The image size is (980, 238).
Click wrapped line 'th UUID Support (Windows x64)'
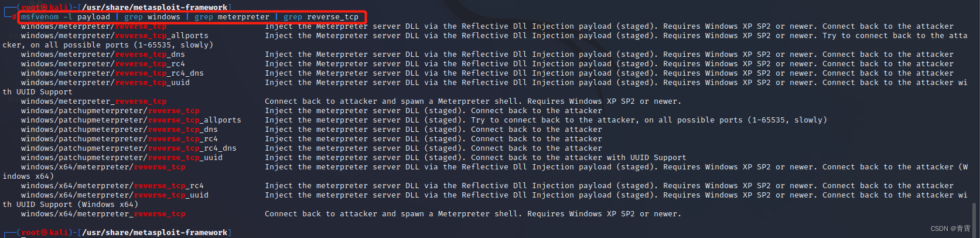tap(70, 205)
